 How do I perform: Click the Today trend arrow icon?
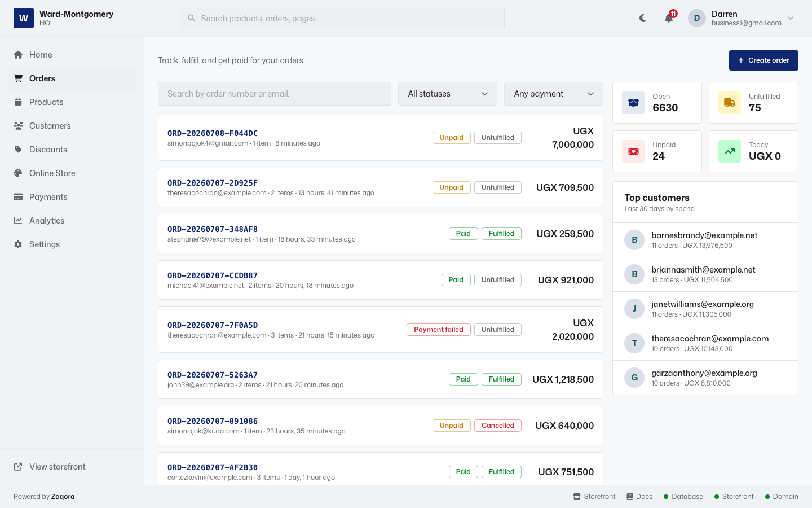pyautogui.click(x=730, y=151)
